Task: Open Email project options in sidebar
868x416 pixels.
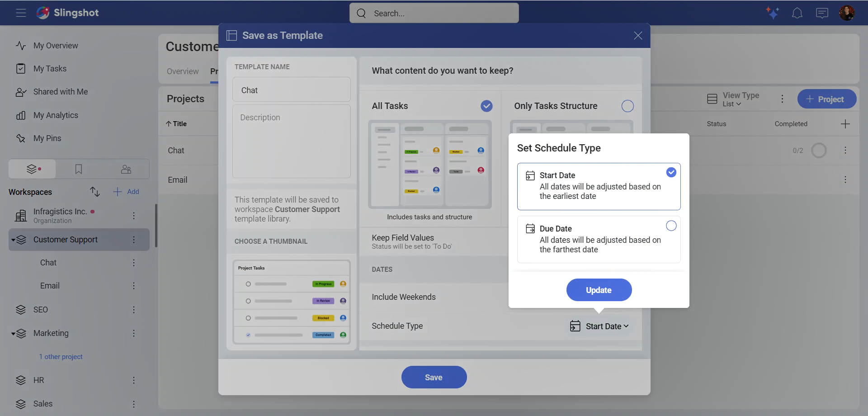Action: coord(134,286)
